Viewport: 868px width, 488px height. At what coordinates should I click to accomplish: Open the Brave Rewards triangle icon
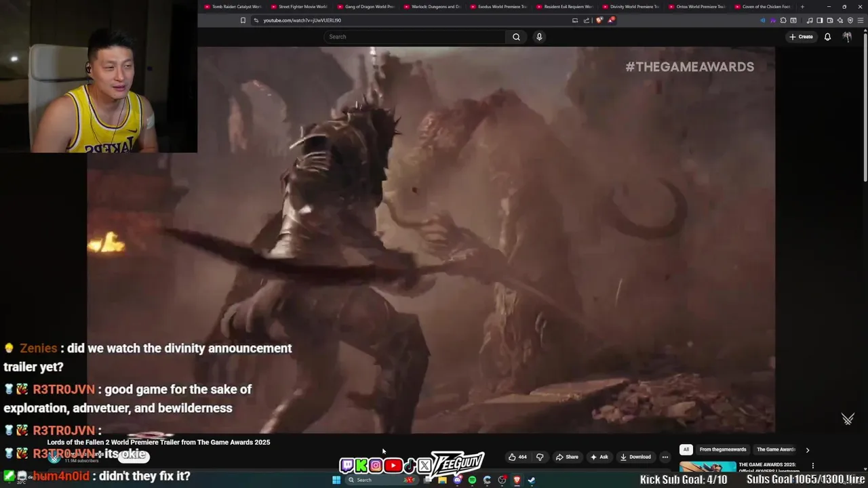(x=611, y=20)
